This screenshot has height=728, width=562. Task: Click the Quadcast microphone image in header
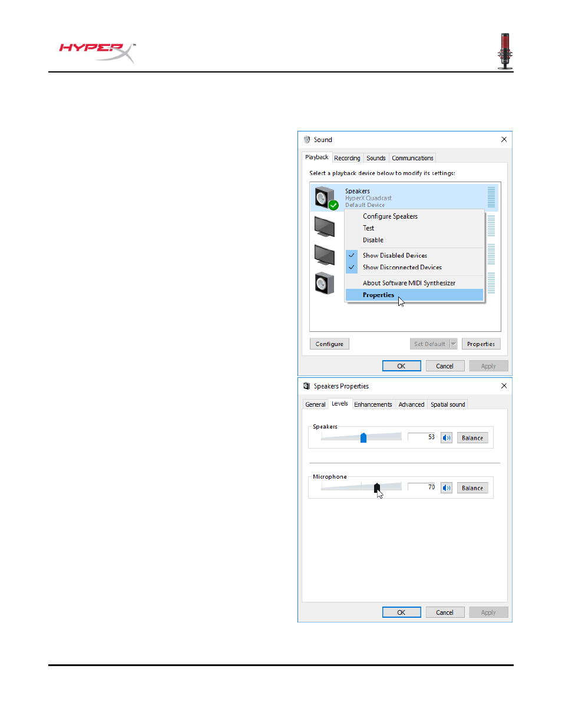[x=505, y=51]
